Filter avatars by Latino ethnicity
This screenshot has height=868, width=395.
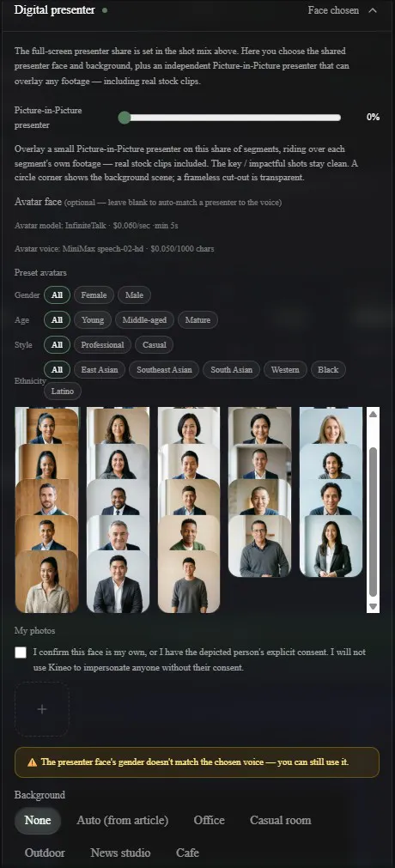click(x=63, y=392)
